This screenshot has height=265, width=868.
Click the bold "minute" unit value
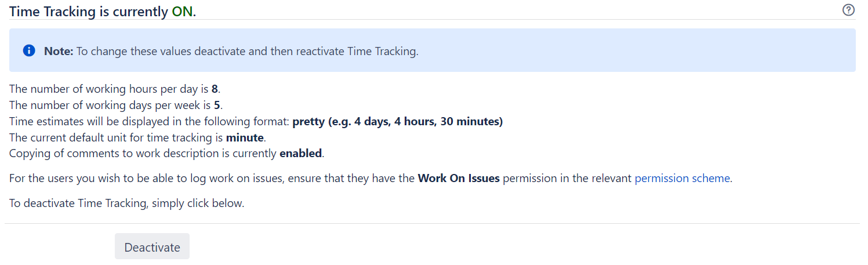[246, 138]
